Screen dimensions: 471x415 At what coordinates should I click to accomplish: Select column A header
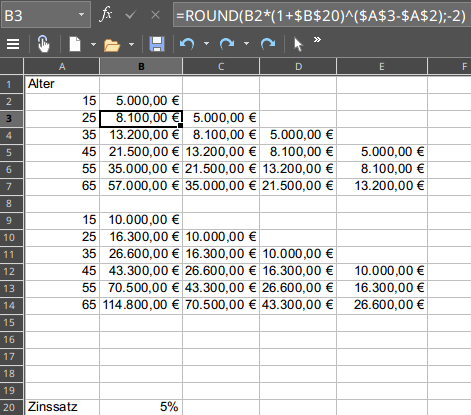point(62,67)
